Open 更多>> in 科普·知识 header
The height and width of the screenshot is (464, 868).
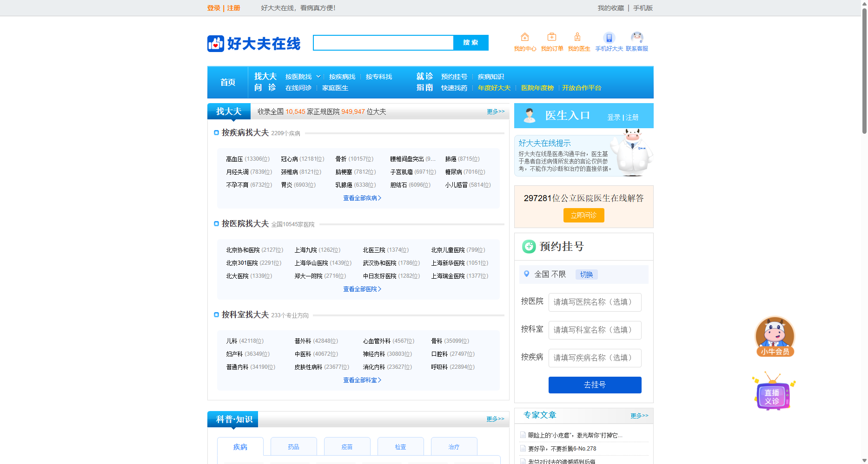tap(496, 419)
